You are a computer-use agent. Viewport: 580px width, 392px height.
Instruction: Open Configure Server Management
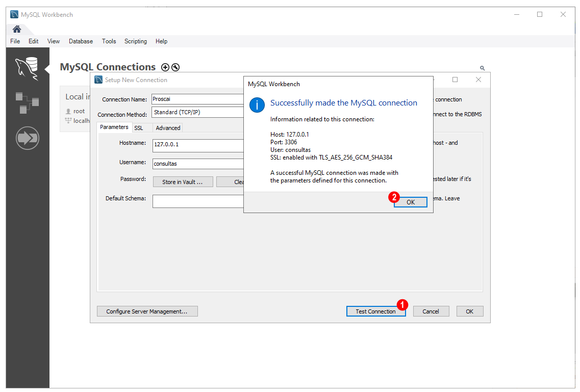pos(147,311)
